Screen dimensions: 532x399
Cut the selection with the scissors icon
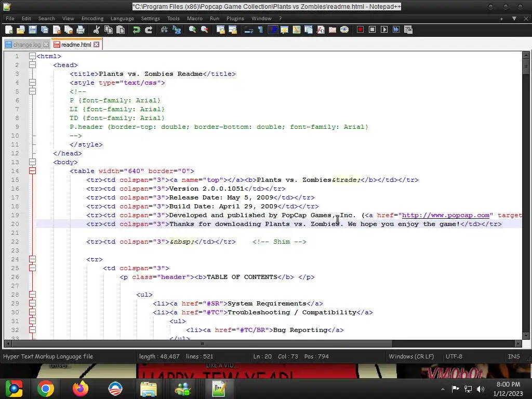coord(96,30)
